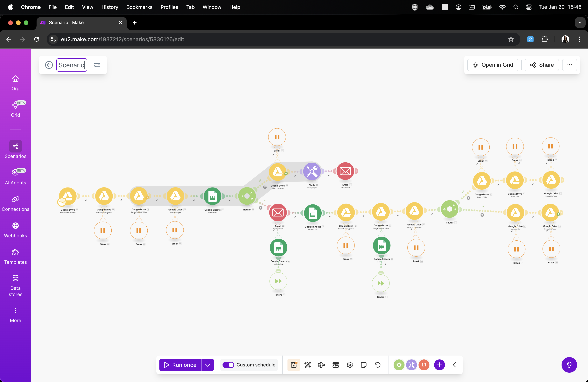
Task: Select the purple Tools module on canvas
Action: [x=312, y=171]
